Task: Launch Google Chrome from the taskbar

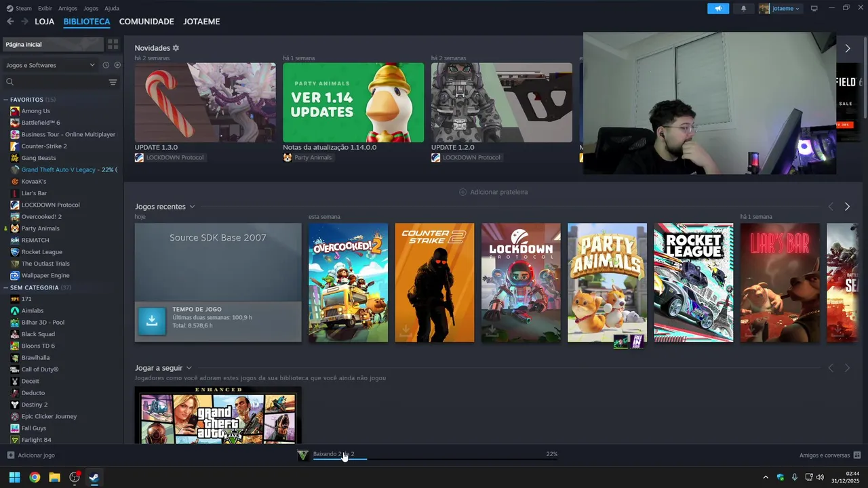Action: [35, 477]
